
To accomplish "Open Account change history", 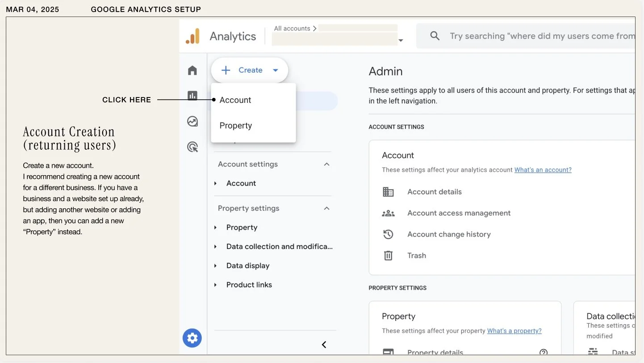I will (x=449, y=234).
